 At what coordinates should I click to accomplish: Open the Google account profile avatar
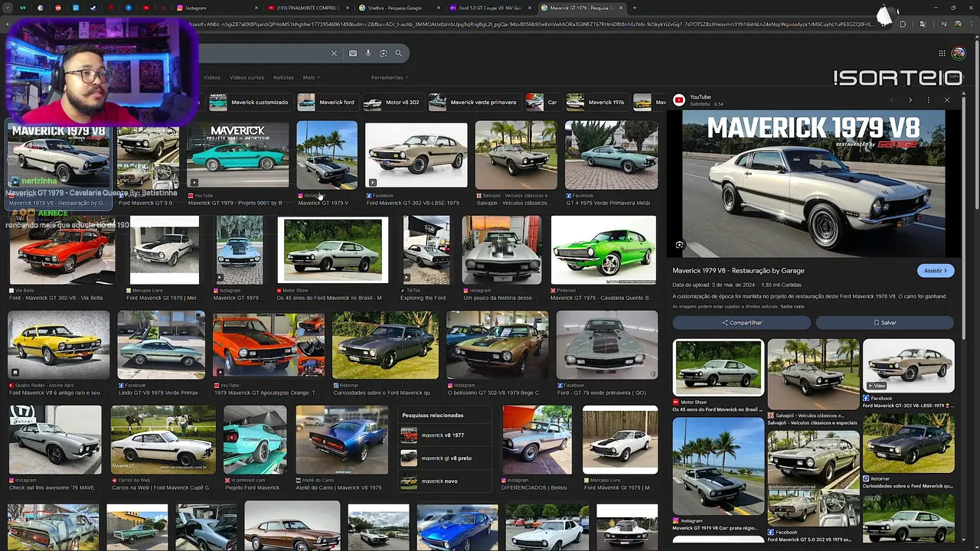click(959, 54)
